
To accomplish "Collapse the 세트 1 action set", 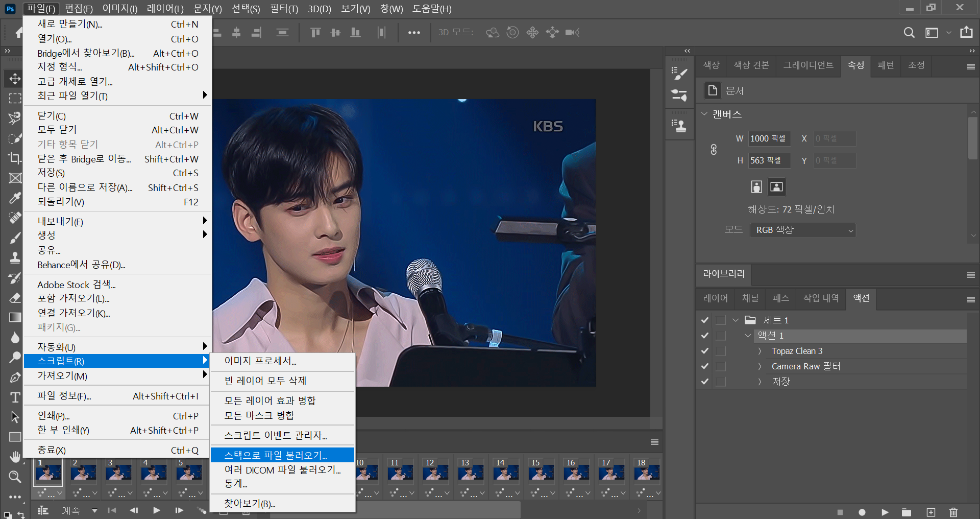I will 736,320.
